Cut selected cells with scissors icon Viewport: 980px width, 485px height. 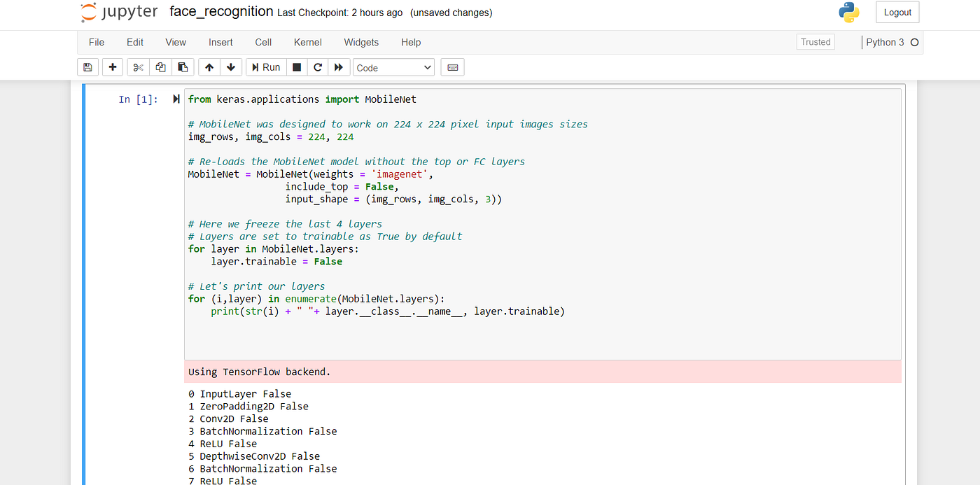click(x=138, y=67)
